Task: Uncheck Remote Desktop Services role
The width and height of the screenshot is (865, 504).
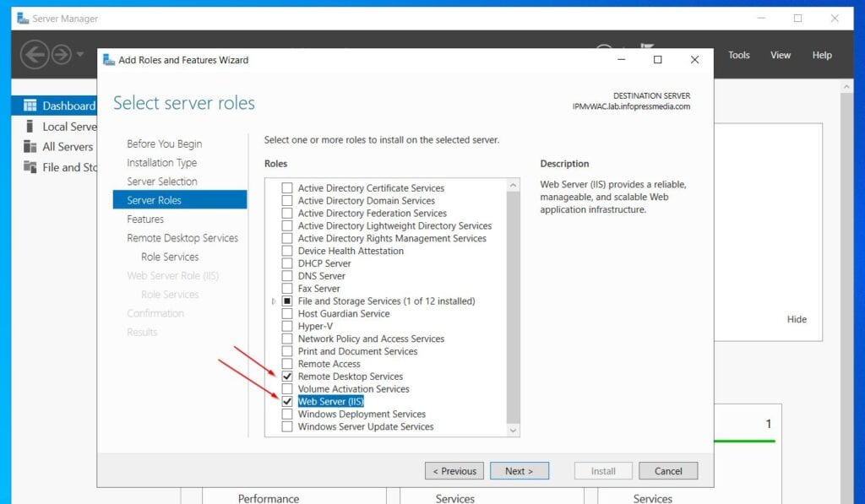Action: [287, 377]
